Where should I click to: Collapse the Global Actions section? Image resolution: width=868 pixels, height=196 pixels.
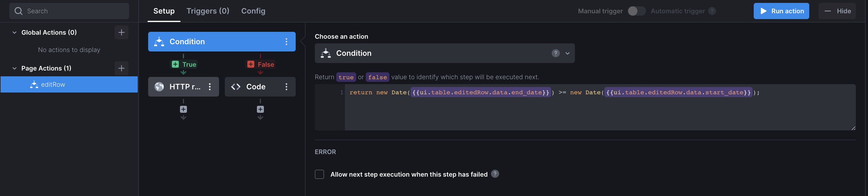(14, 33)
